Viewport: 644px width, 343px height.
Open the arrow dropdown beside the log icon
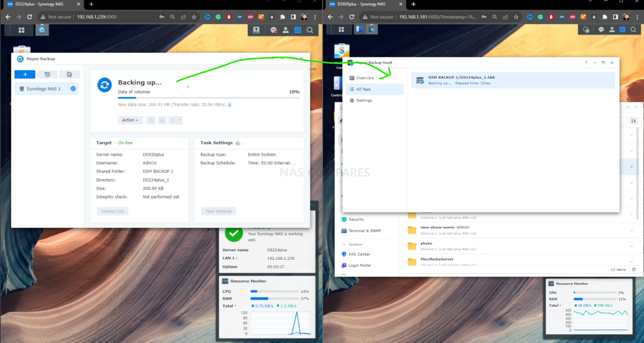pyautogui.click(x=179, y=120)
